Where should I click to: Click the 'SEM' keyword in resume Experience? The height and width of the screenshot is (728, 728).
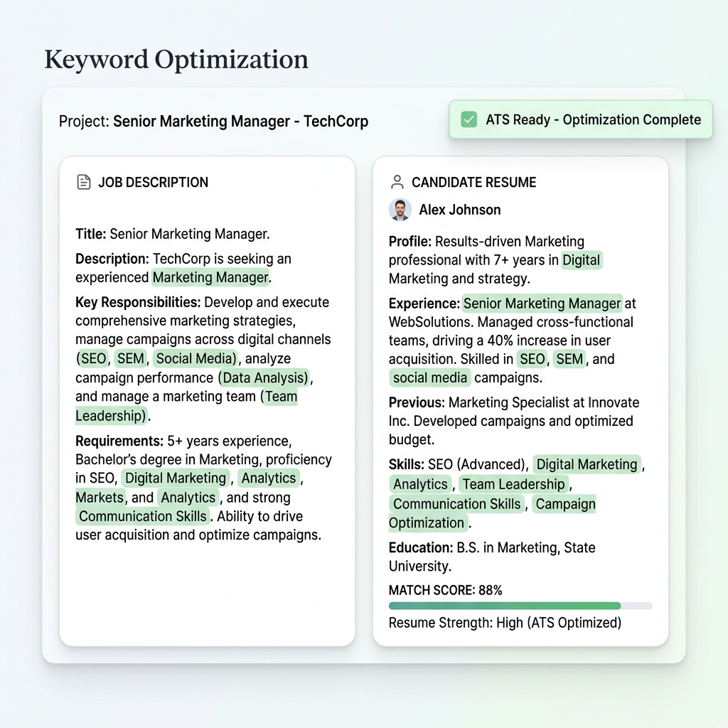point(569,359)
